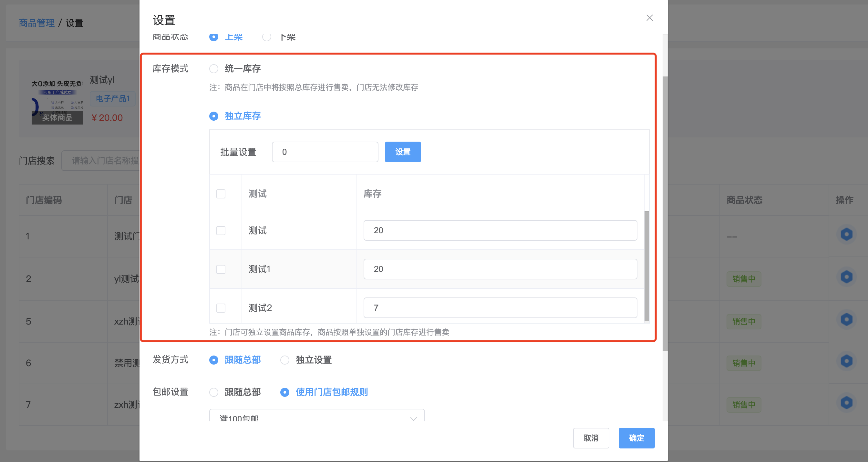Check the header select-all checkbox in stock table
Viewport: 868px width, 462px height.
tap(221, 194)
